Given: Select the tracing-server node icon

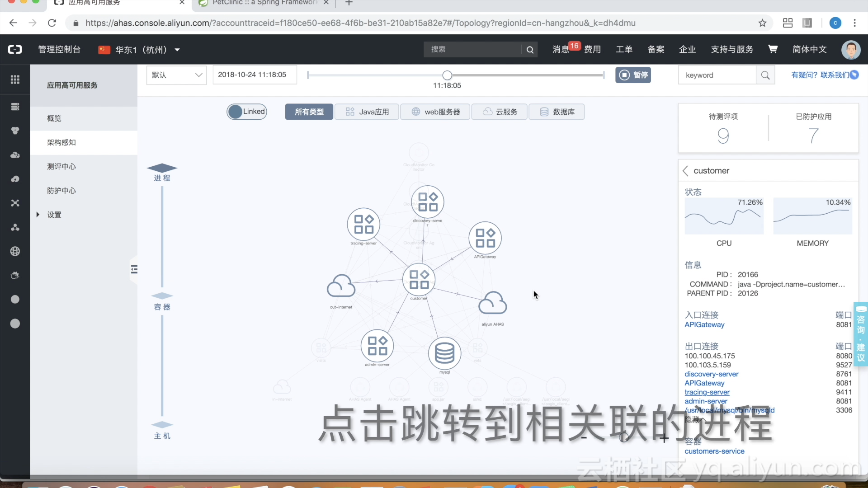Looking at the screenshot, I should 363,225.
